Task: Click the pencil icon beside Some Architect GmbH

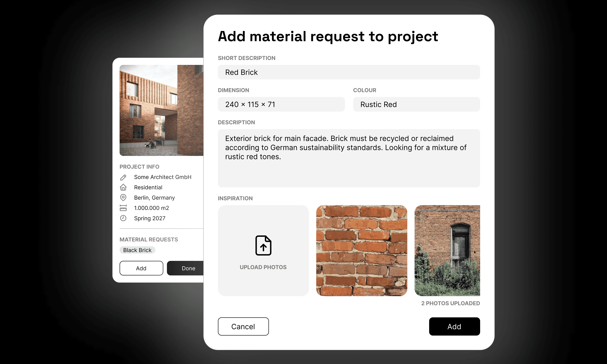Action: click(123, 177)
